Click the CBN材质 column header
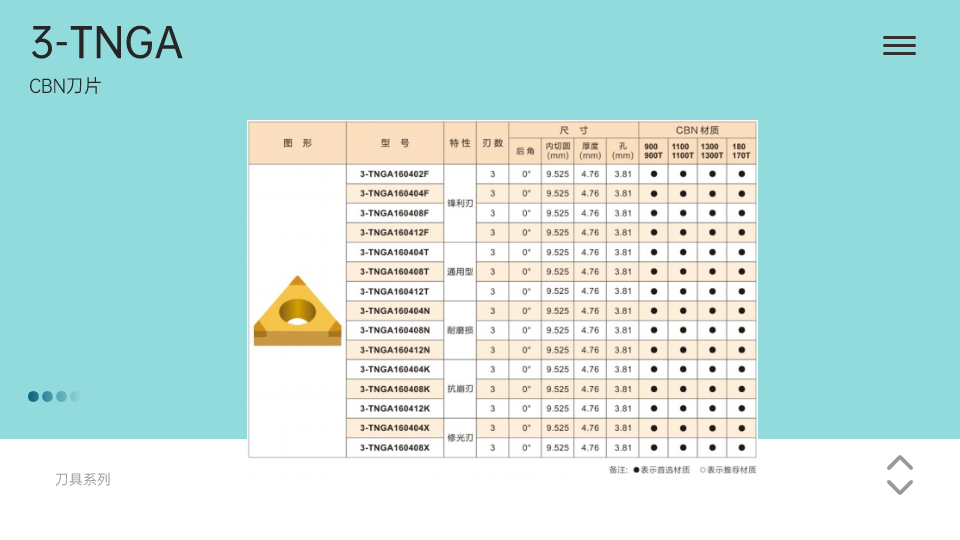Image resolution: width=960 pixels, height=540 pixels. pyautogui.click(x=697, y=130)
